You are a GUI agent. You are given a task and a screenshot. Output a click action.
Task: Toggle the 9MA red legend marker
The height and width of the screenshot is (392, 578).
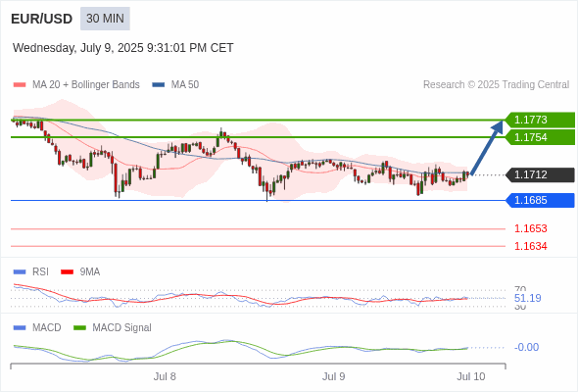(67, 272)
